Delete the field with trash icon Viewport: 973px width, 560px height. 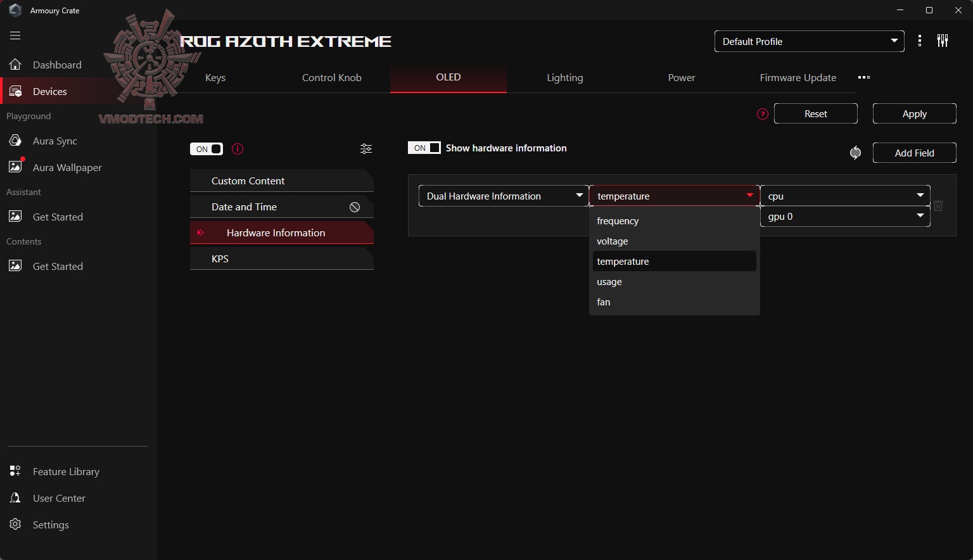click(938, 206)
